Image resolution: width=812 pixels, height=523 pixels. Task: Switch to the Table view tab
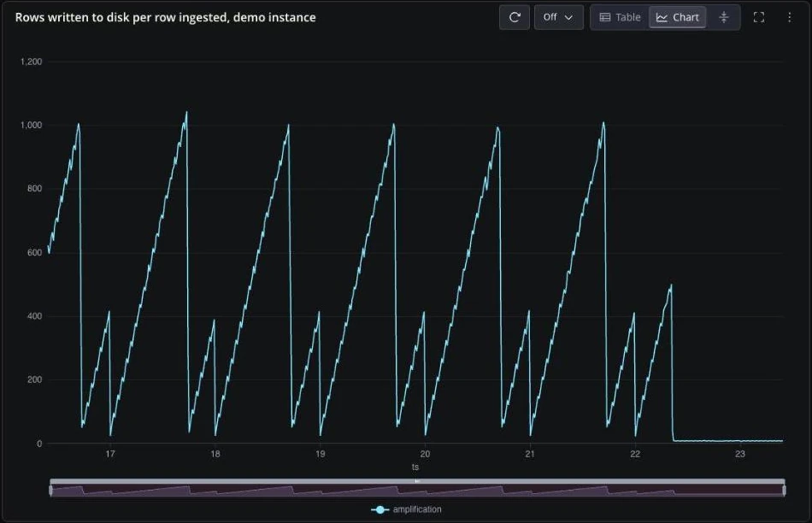[x=620, y=17]
